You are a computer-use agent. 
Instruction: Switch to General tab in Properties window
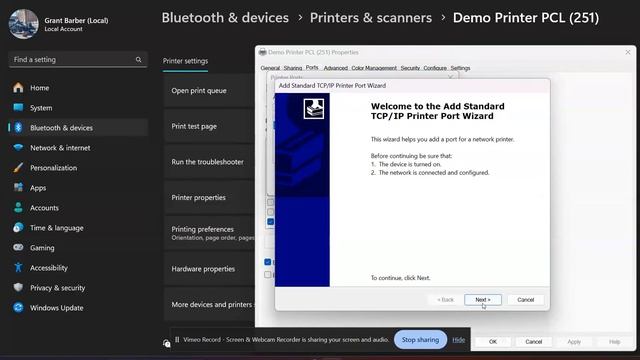270,68
